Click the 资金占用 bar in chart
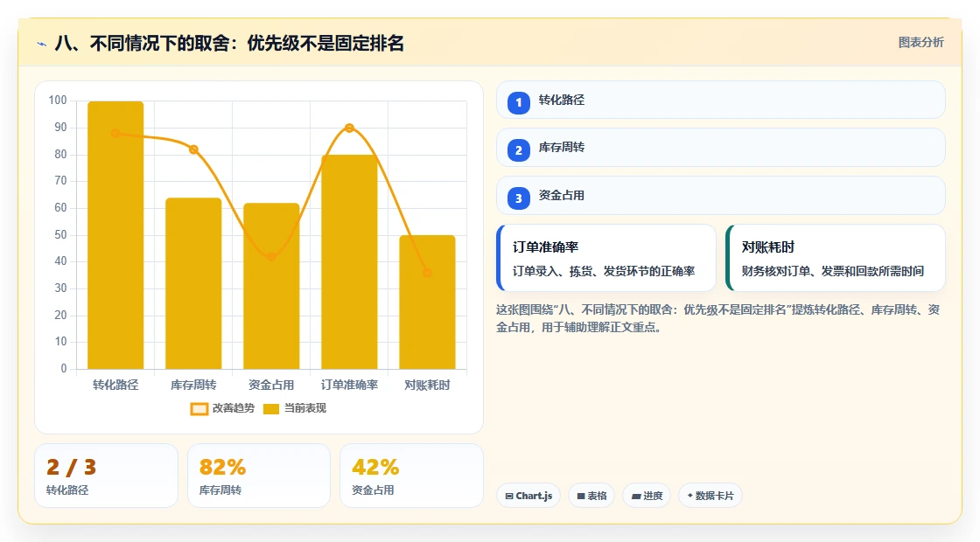 [271, 286]
